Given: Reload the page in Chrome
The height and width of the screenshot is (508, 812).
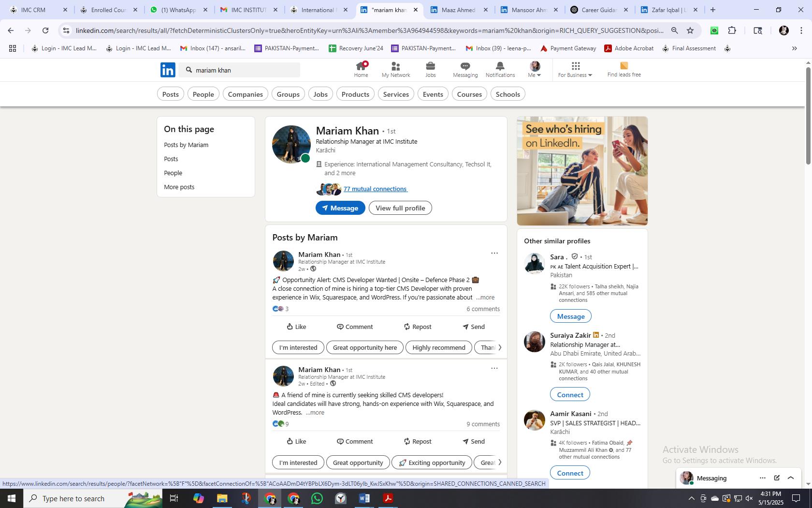Looking at the screenshot, I should pos(45,30).
